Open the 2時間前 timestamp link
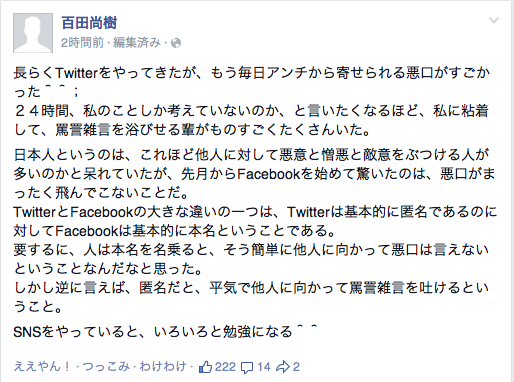514x382 pixels. 82,43
